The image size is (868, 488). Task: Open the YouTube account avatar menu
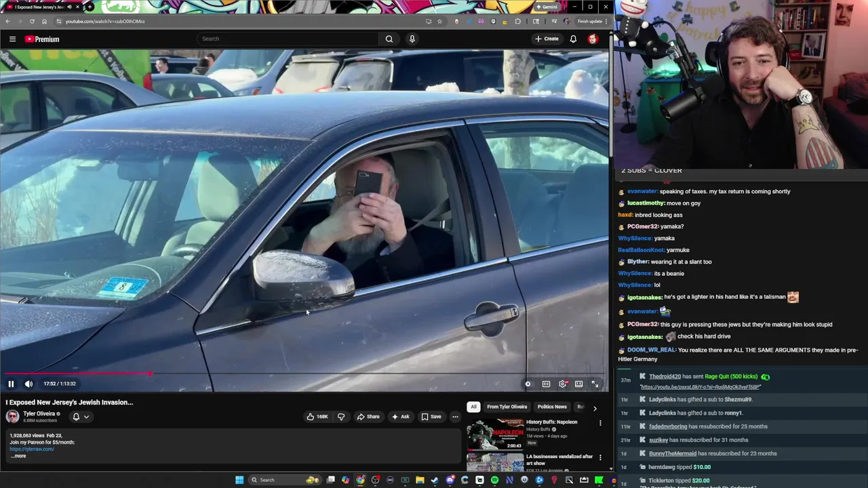593,39
